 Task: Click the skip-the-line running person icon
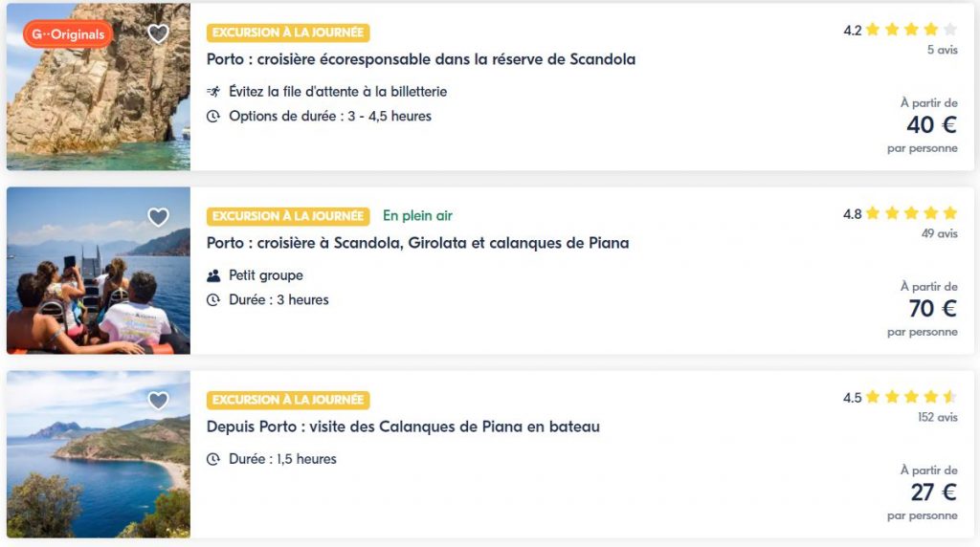tap(213, 92)
